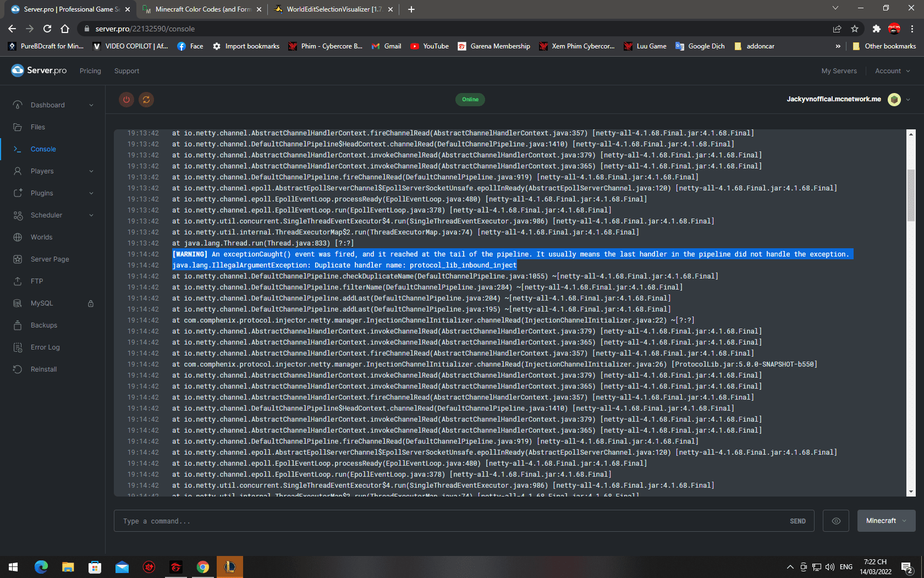Click the share page icon in address bar
924x578 pixels.
click(x=837, y=29)
